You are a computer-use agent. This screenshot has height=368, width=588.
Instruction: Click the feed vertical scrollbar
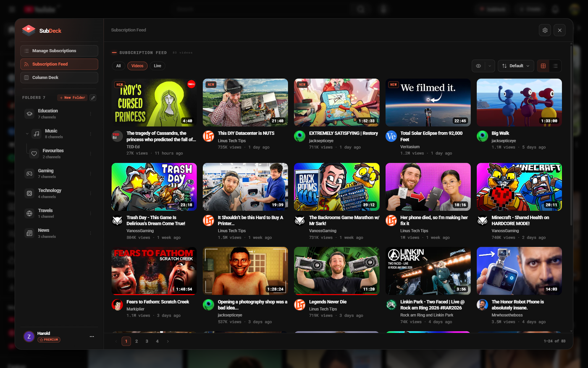571,135
